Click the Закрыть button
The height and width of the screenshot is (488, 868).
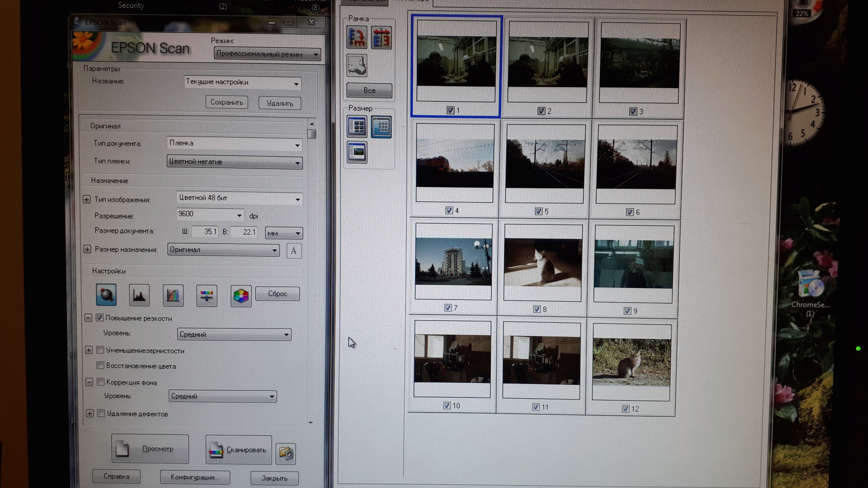[x=274, y=478]
